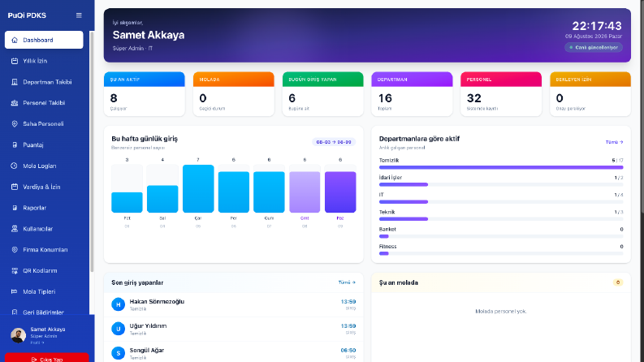Open Mola Tipleri page
This screenshot has height=362, width=644.
[44, 291]
